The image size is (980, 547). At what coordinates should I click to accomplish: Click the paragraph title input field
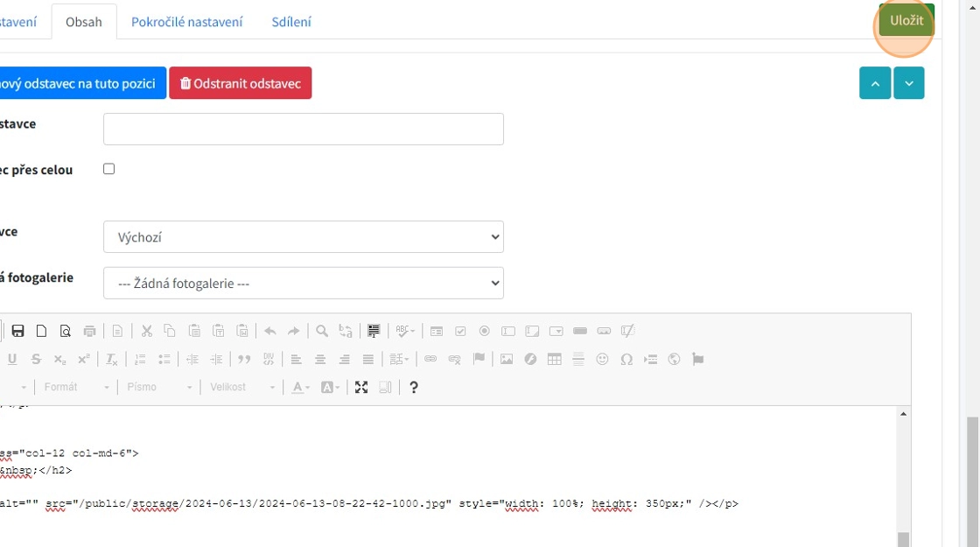click(x=303, y=129)
